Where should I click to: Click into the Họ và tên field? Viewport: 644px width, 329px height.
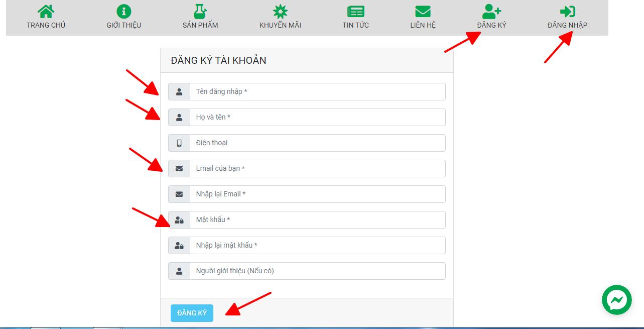[x=317, y=117]
